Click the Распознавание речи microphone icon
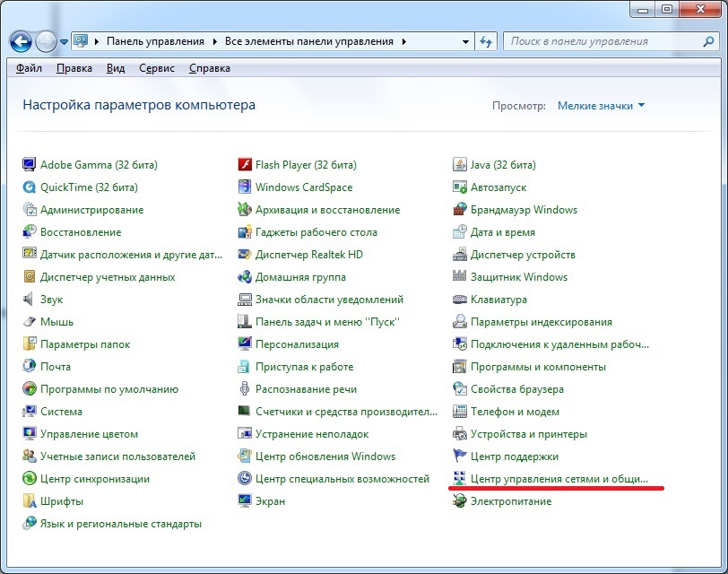The height and width of the screenshot is (574, 728). point(244,388)
